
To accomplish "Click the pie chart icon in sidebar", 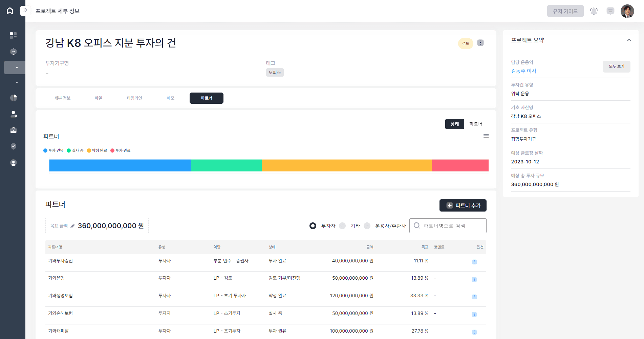I will pos(14,98).
